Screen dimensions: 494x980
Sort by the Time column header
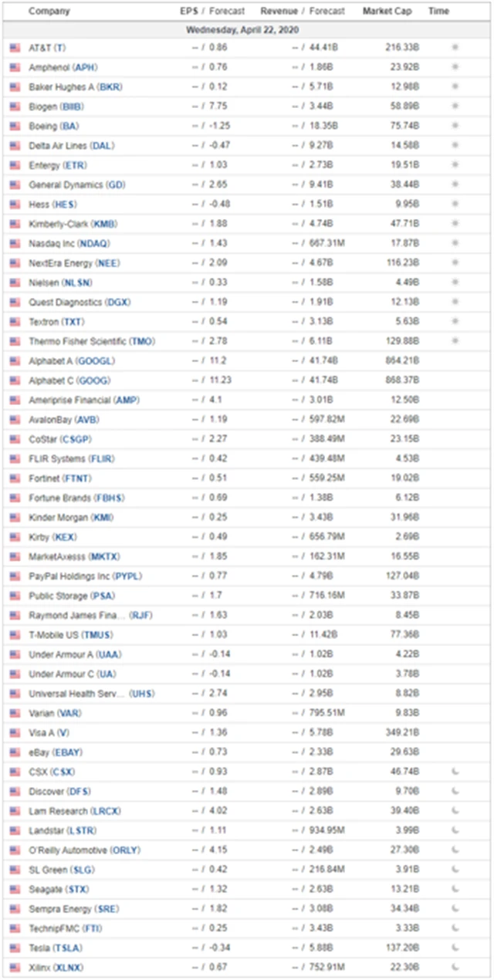tap(438, 12)
